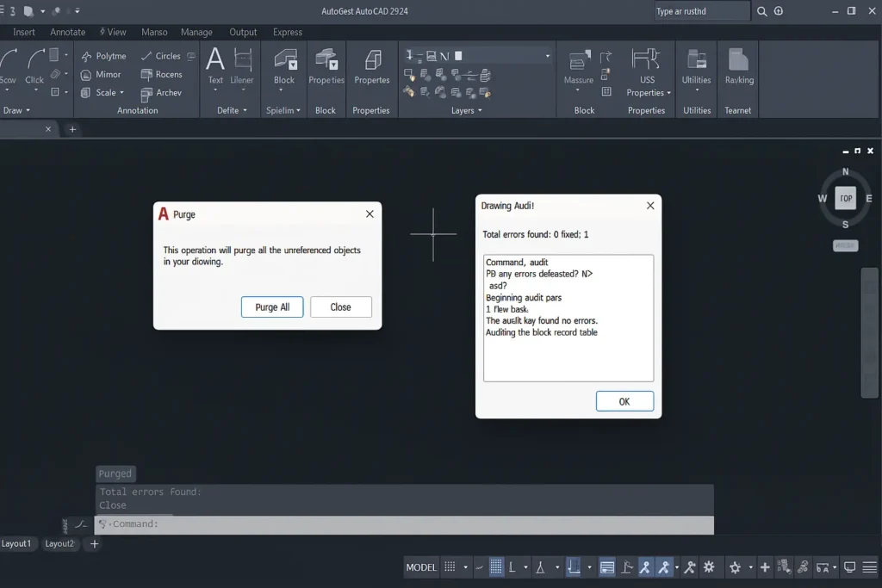Click Purge All in the Purge dialog
Image resolution: width=882 pixels, height=588 pixels.
click(x=272, y=306)
